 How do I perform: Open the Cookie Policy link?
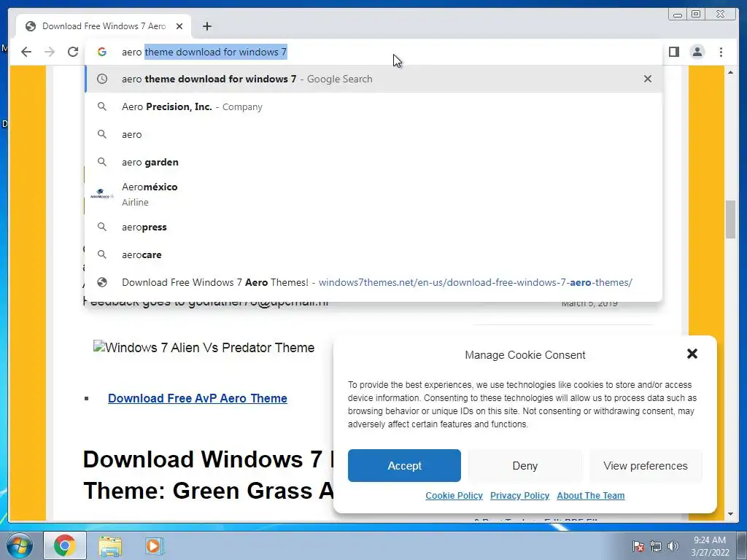[454, 496]
